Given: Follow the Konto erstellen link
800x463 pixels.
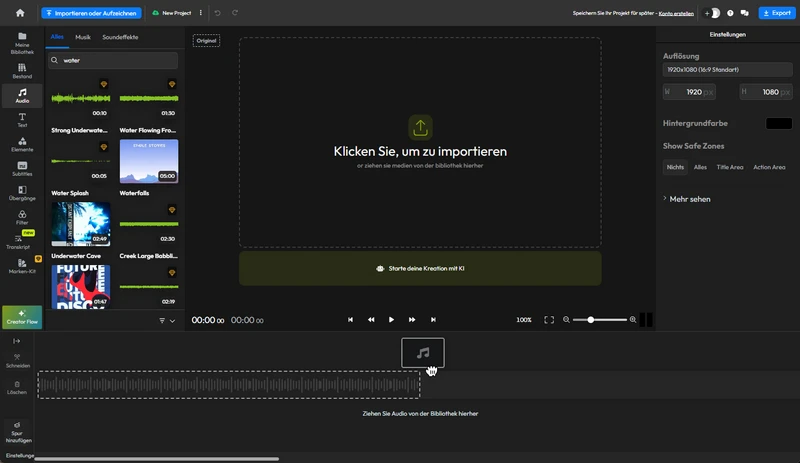Looking at the screenshot, I should pos(676,13).
